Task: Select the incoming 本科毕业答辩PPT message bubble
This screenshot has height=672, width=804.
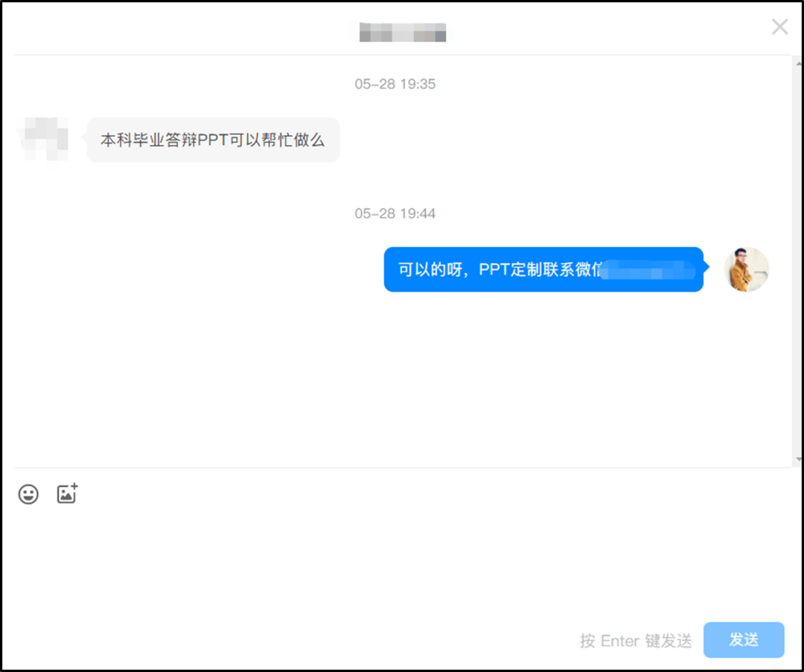Action: click(x=214, y=140)
